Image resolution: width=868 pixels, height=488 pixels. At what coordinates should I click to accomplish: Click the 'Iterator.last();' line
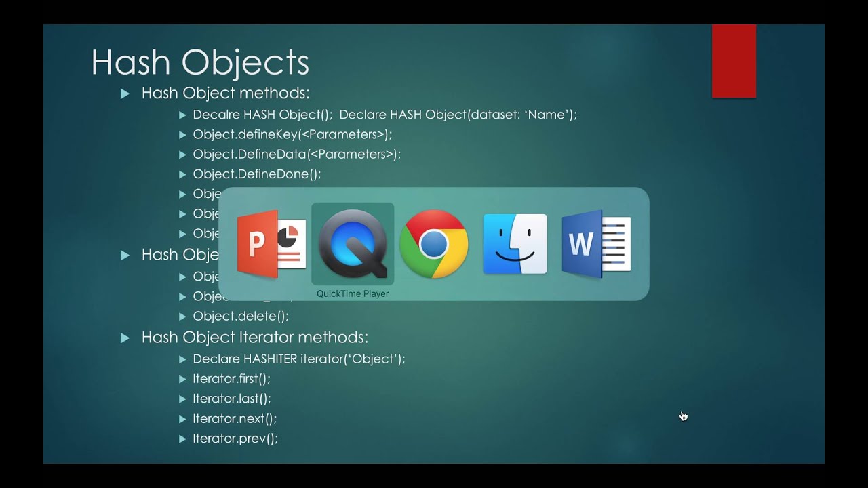click(x=232, y=399)
